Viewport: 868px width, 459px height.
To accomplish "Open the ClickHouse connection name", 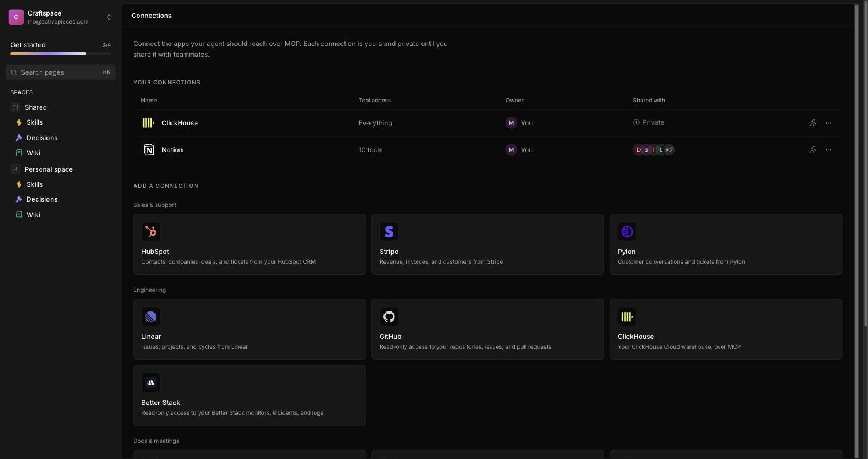I will click(x=180, y=123).
